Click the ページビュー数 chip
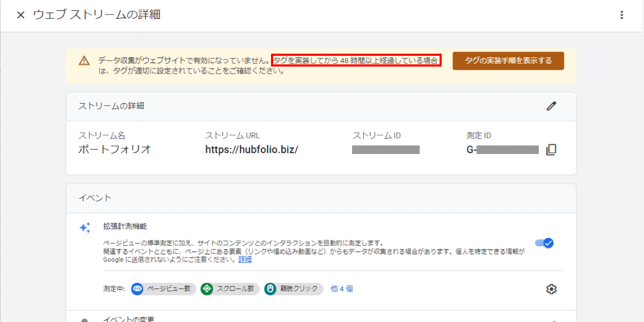Image resolution: width=644 pixels, height=322 pixels. tap(163, 289)
